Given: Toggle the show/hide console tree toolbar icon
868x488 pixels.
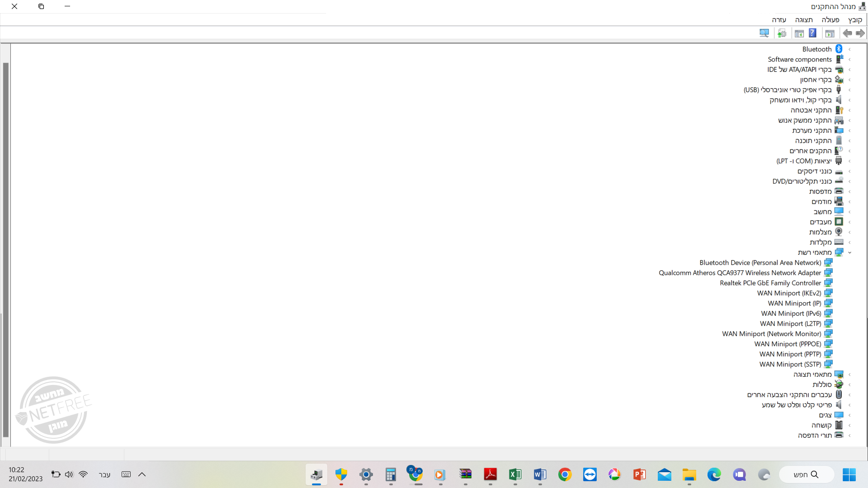Looking at the screenshot, I should coord(830,33).
